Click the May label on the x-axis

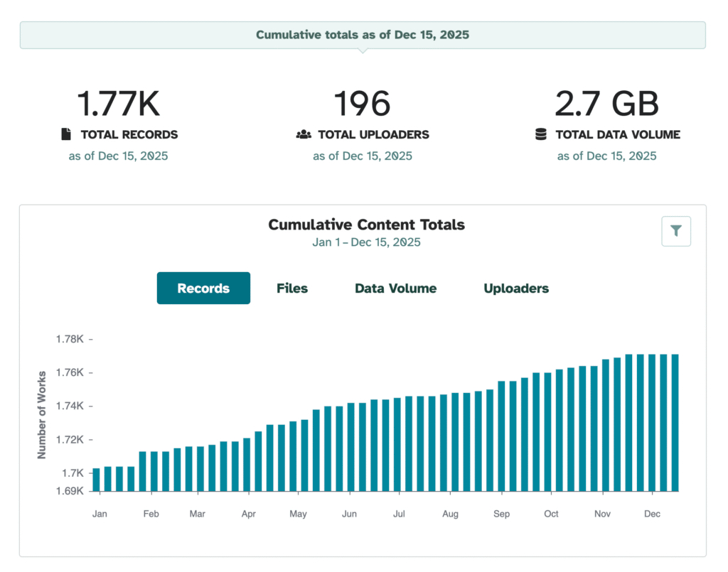click(298, 514)
